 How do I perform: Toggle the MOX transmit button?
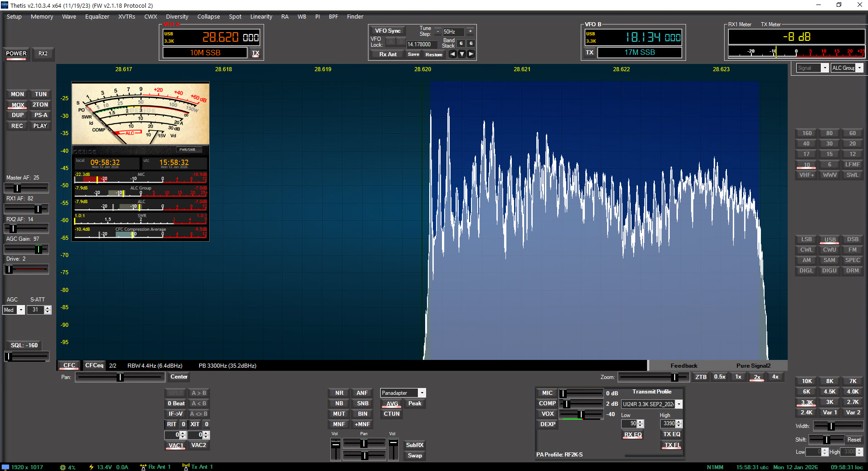(x=18, y=105)
